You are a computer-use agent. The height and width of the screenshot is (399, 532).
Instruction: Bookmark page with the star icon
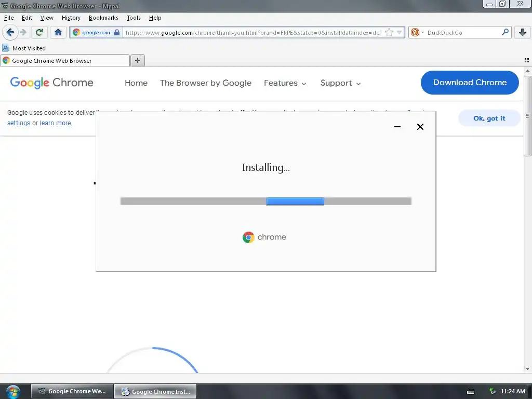389,33
